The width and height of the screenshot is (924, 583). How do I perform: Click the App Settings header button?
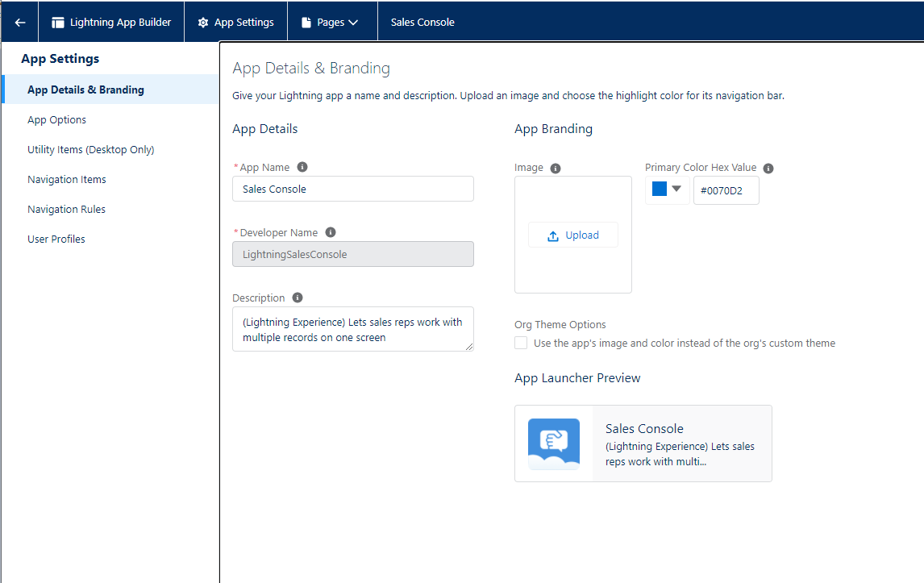coord(235,23)
